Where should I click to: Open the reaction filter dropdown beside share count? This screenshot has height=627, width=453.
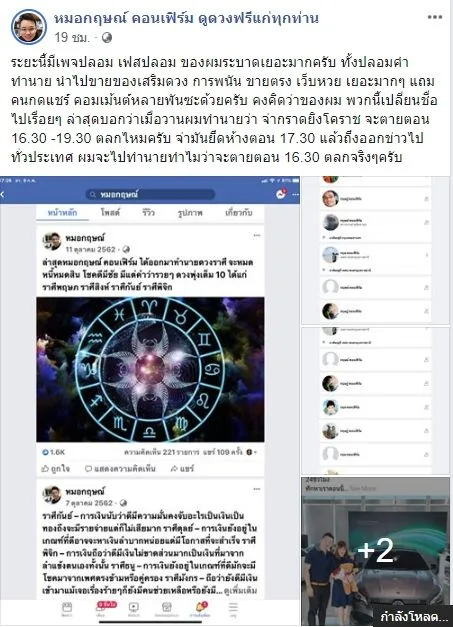click(251, 452)
